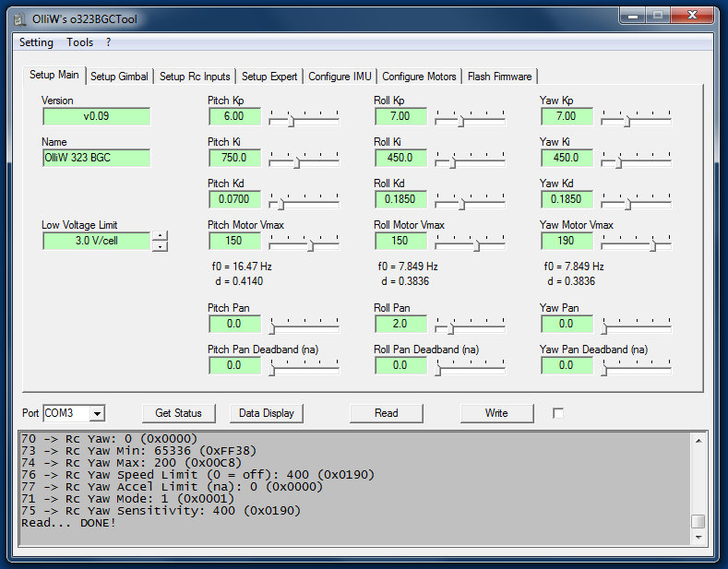Decrease Low Voltage Limit with down arrow
Screen dimensions: 728x569
click(x=161, y=246)
